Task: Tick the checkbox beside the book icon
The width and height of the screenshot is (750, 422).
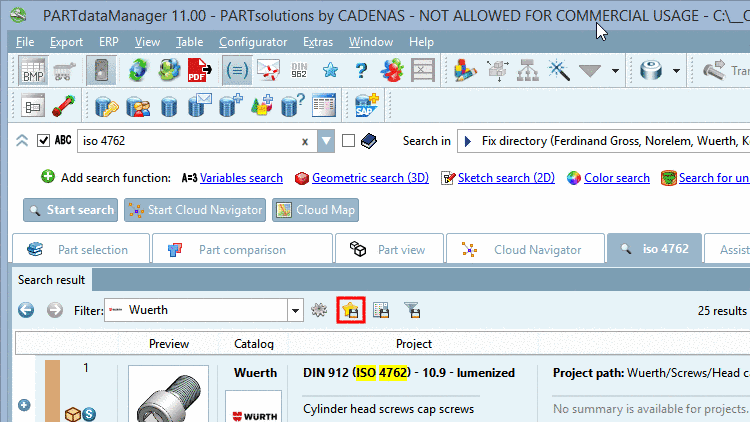Action: tap(348, 141)
